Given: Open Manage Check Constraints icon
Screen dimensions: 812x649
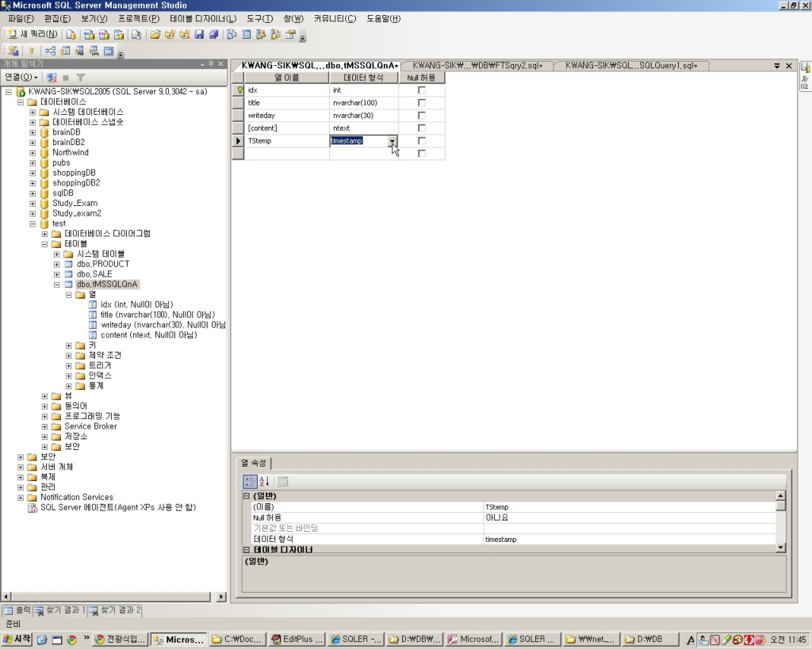Looking at the screenshot, I should point(108,51).
